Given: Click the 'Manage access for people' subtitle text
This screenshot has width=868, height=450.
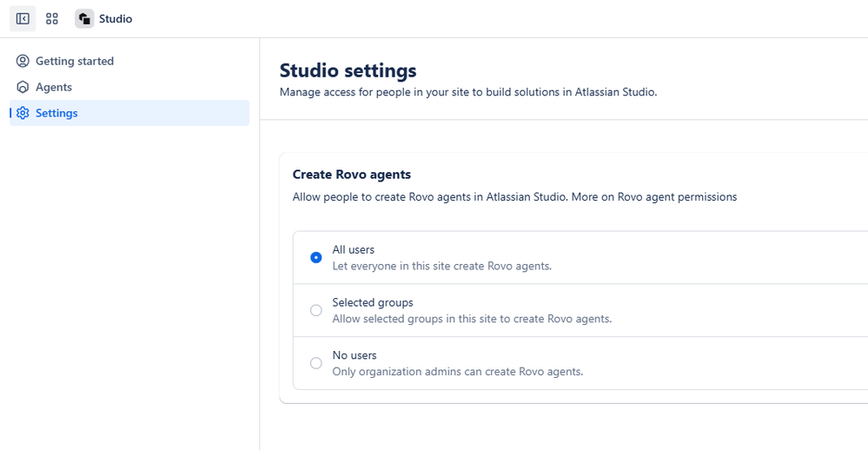Looking at the screenshot, I should pyautogui.click(x=467, y=92).
